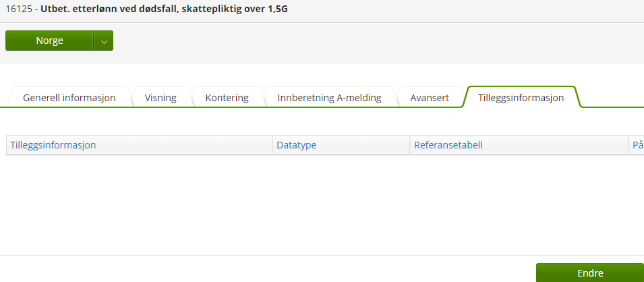Open the Visning tab

[x=160, y=98]
